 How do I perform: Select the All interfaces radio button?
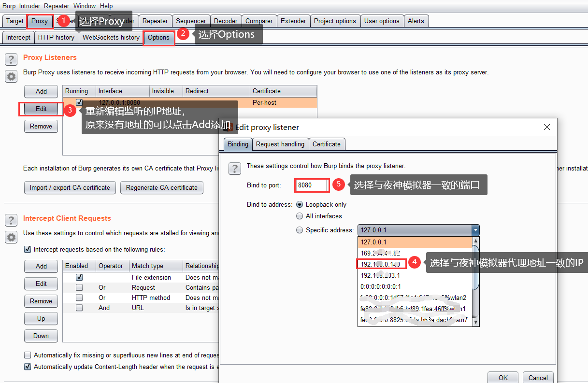tap(300, 216)
